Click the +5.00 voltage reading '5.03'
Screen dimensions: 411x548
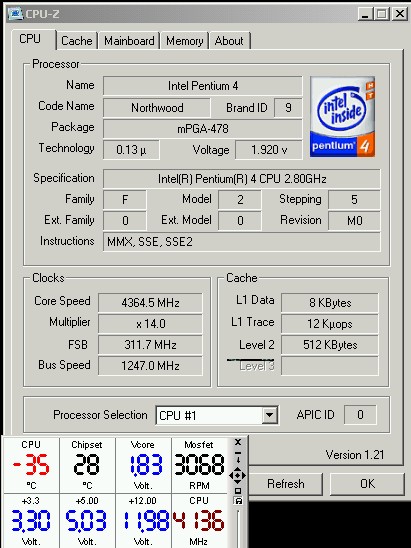point(86,520)
